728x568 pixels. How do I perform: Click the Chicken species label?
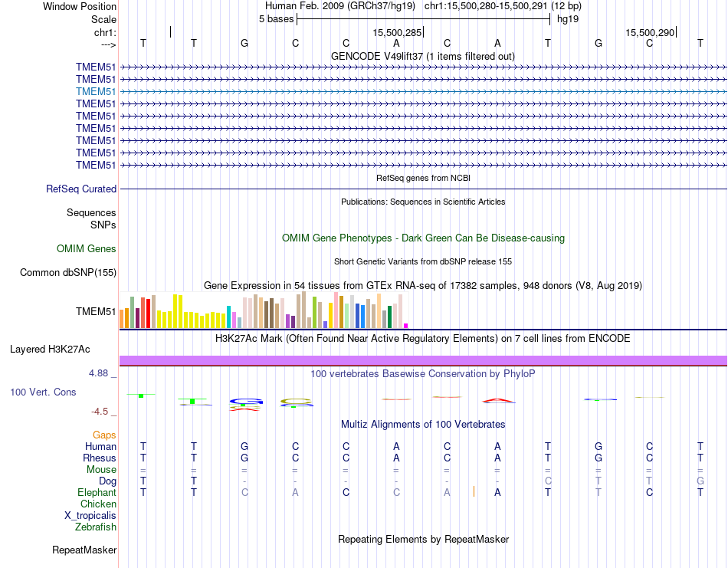[x=98, y=504]
